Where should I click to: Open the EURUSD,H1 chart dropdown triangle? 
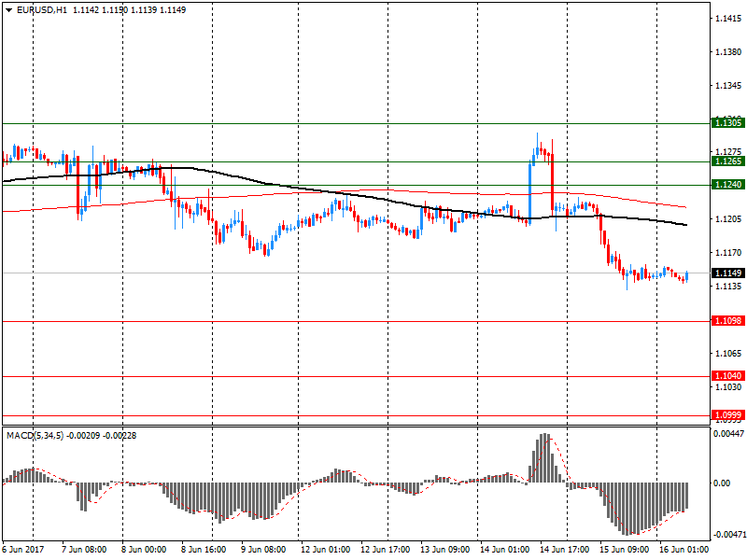pyautogui.click(x=8, y=10)
